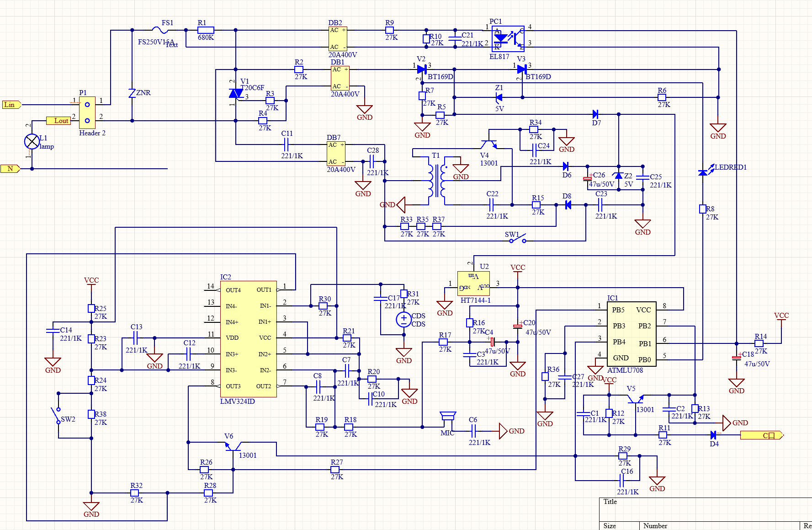This screenshot has width=812, height=530.
Task: Select capacitor C18 47u/50V
Action: tap(736, 357)
